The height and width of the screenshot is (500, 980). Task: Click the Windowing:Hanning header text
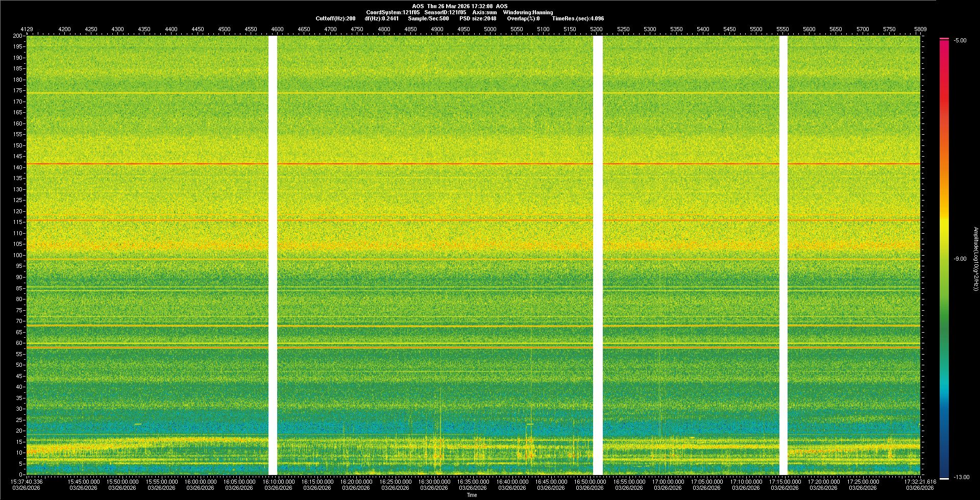coord(528,12)
